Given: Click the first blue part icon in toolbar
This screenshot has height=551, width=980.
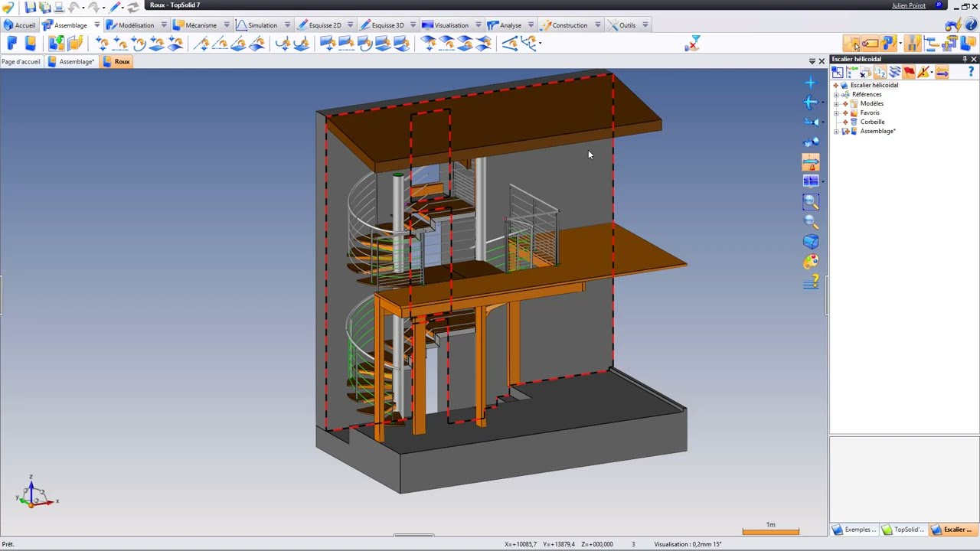Looking at the screenshot, I should click(12, 44).
